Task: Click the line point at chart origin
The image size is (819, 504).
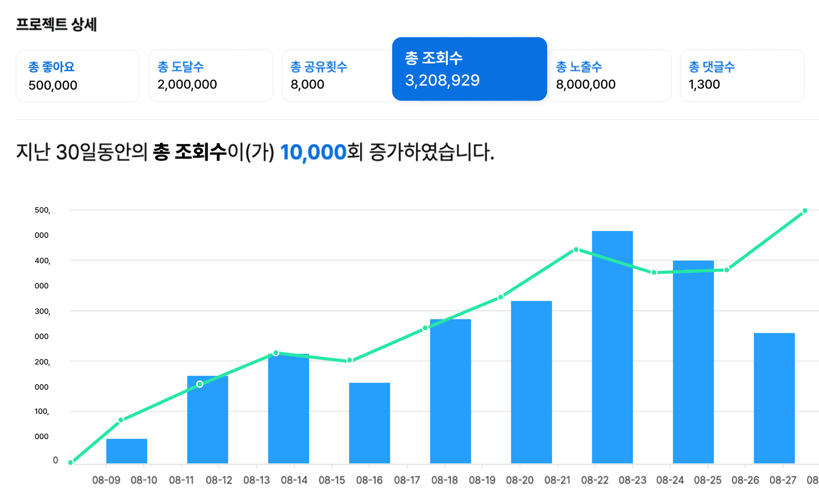Action: (70, 462)
